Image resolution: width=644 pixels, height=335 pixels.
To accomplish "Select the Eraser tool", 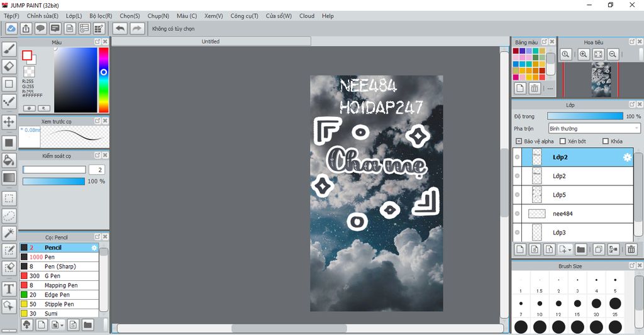I will point(9,66).
